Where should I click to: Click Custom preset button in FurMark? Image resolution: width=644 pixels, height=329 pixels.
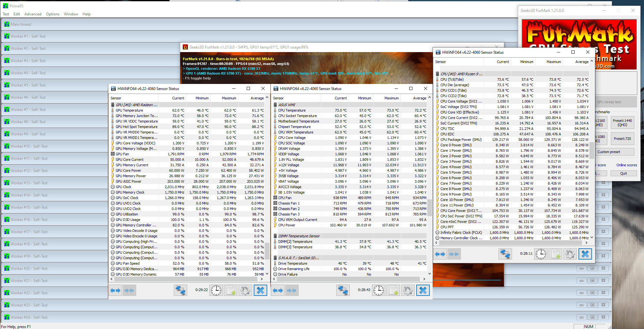click(x=615, y=152)
